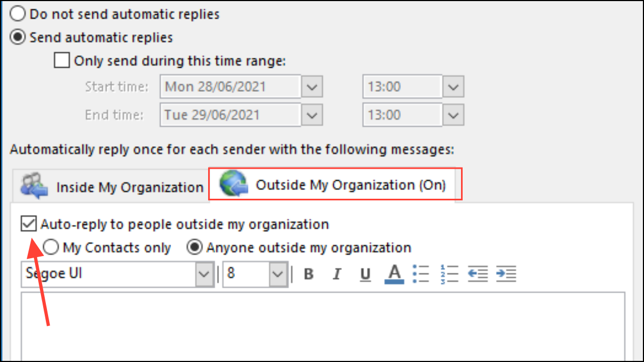The image size is (644, 362).
Task: Create a bulleted list
Action: pos(421,274)
